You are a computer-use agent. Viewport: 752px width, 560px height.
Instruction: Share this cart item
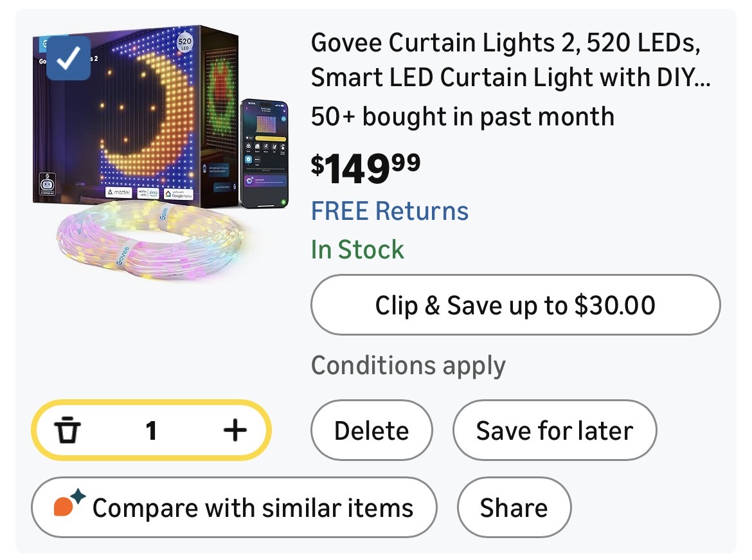coord(514,507)
